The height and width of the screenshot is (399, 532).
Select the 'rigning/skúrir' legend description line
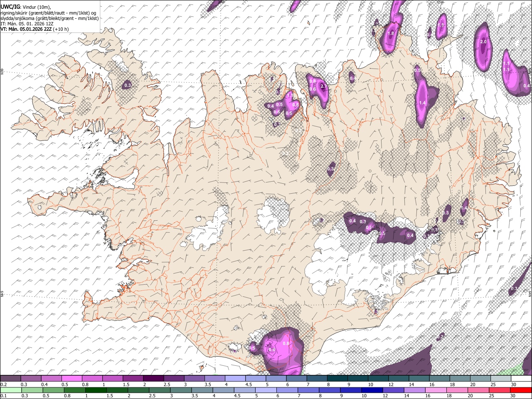48,13
